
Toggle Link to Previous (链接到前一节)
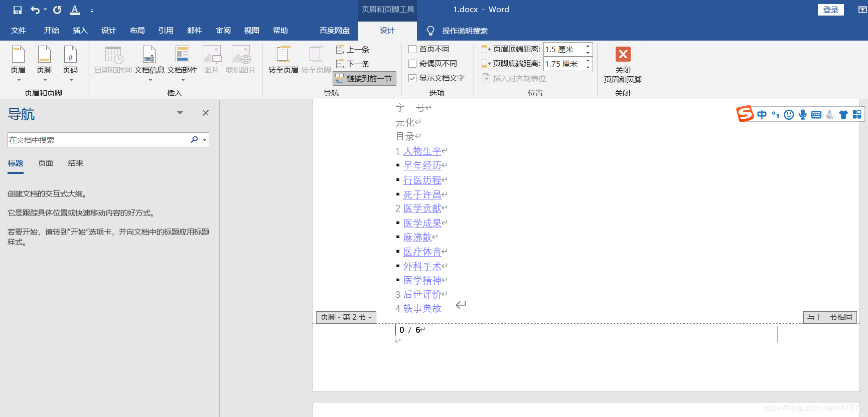point(365,79)
